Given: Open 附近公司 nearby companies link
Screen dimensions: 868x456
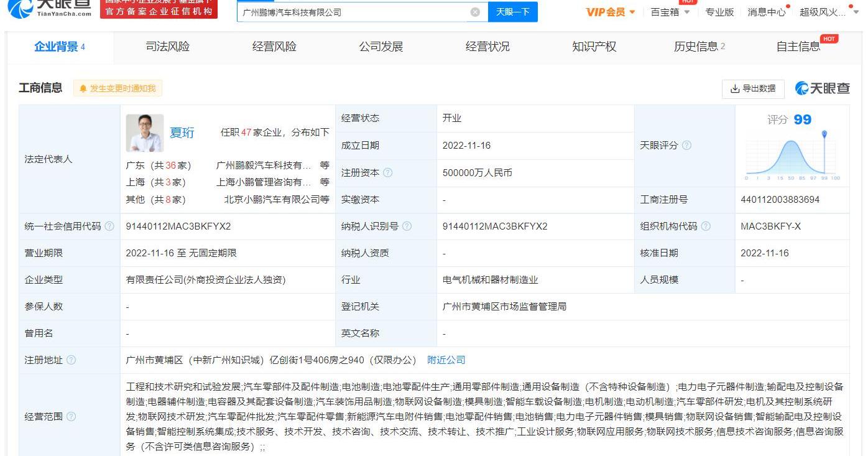Looking at the screenshot, I should click(446, 360).
